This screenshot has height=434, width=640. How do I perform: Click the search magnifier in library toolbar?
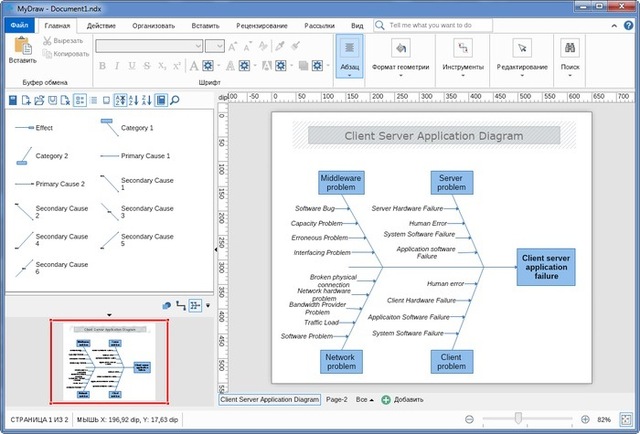175,100
